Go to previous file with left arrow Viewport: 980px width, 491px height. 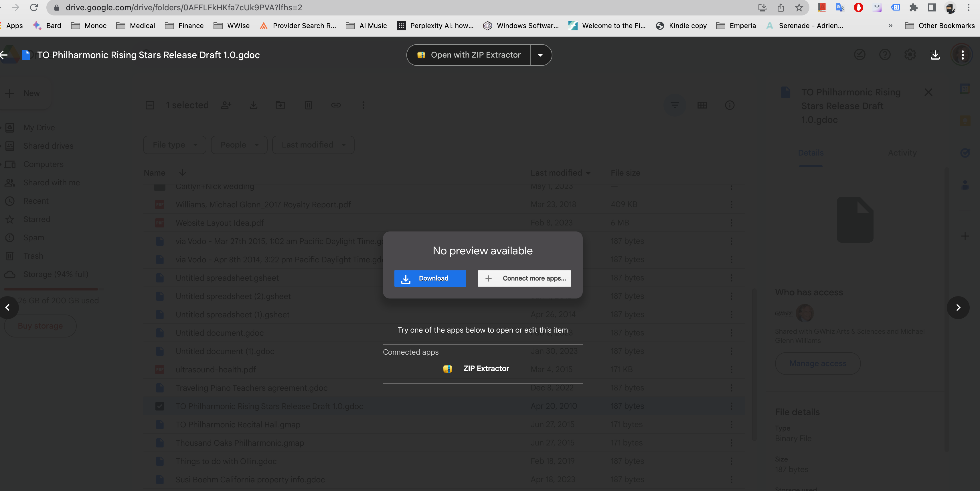8,307
